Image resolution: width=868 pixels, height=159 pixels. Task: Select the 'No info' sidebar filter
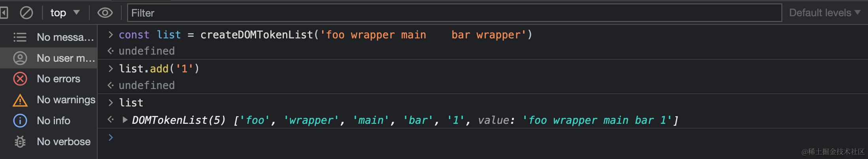click(49, 121)
